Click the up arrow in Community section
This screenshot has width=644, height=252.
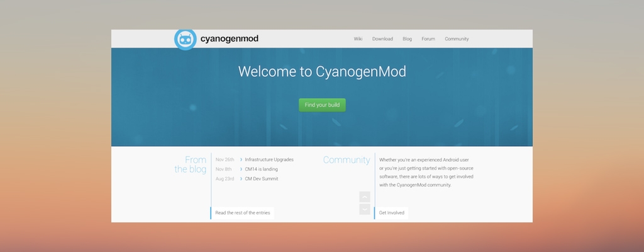(x=365, y=197)
